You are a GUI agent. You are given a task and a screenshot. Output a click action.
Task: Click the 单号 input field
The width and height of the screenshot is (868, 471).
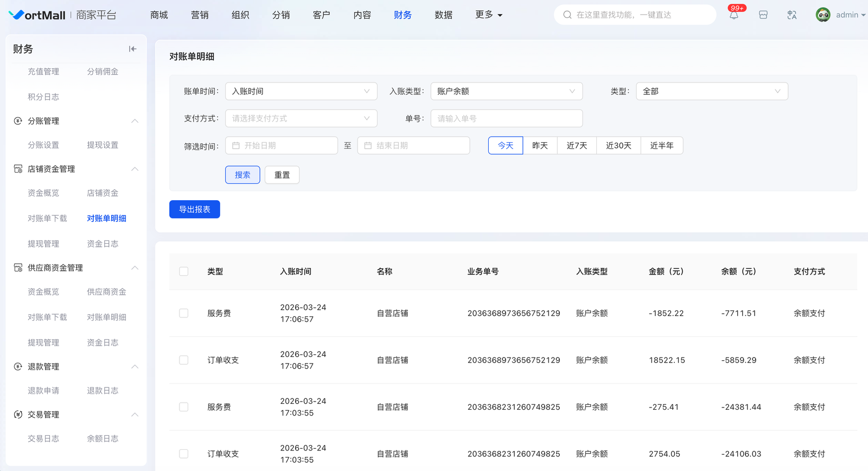(506, 118)
